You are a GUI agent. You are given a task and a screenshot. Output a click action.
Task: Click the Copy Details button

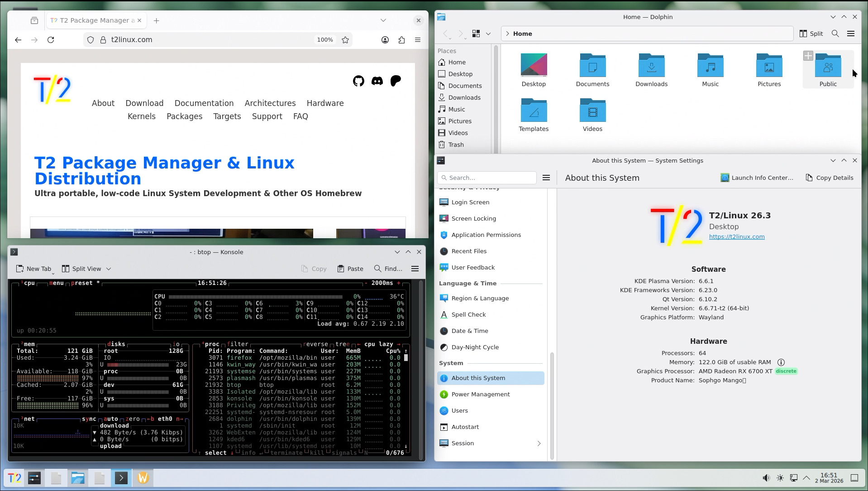coord(829,178)
